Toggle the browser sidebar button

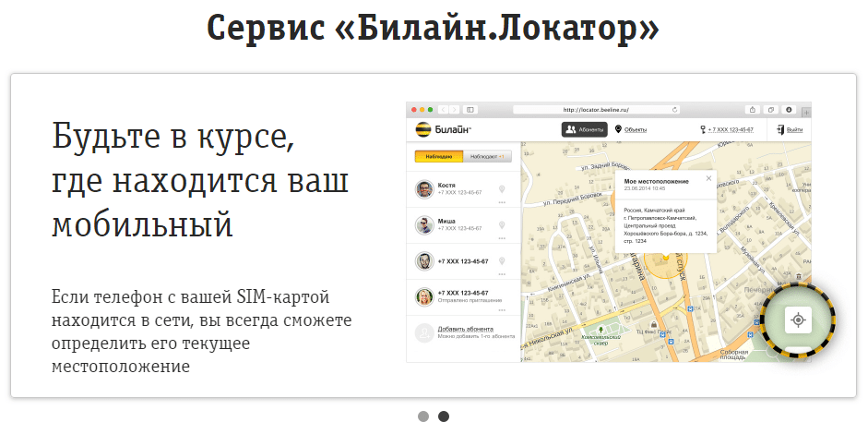(x=470, y=110)
